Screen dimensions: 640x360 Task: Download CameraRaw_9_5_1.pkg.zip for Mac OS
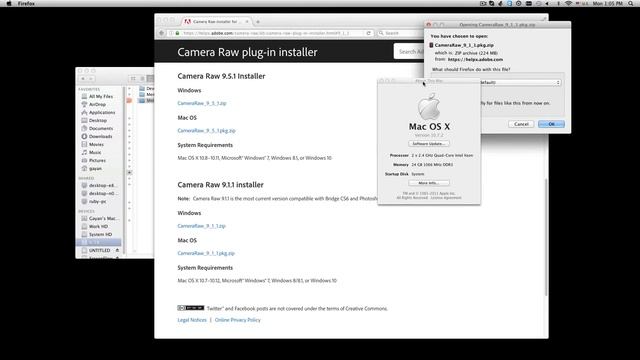click(x=206, y=131)
